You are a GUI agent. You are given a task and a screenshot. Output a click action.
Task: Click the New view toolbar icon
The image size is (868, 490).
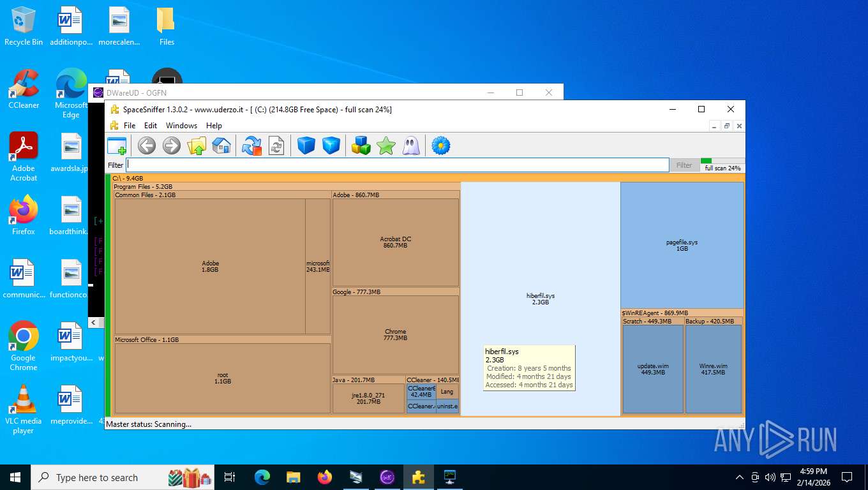(117, 146)
